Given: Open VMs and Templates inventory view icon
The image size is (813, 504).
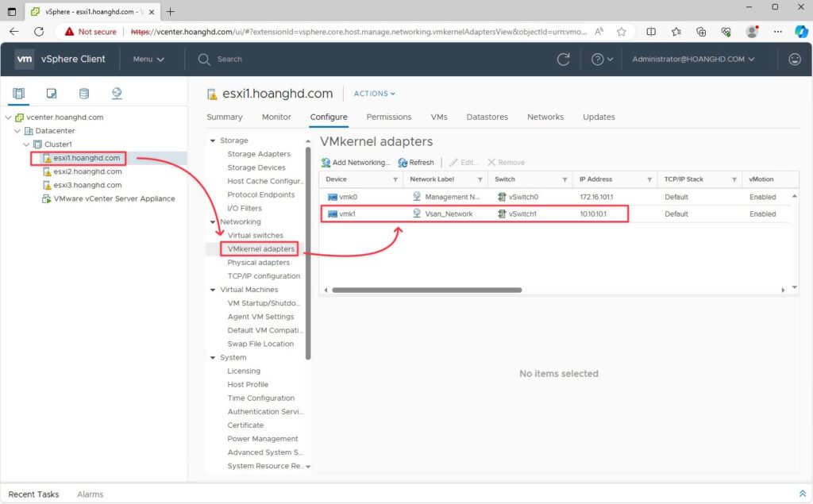Looking at the screenshot, I should [x=52, y=94].
